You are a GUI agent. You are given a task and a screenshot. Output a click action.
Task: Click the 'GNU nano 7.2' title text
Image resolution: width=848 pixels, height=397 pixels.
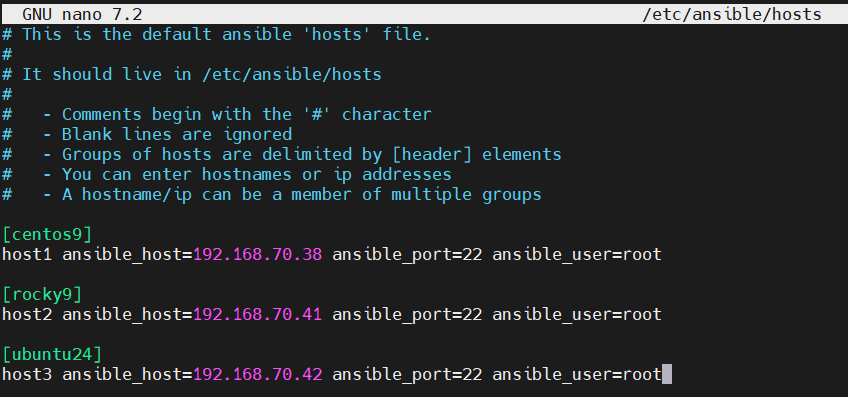tap(82, 15)
